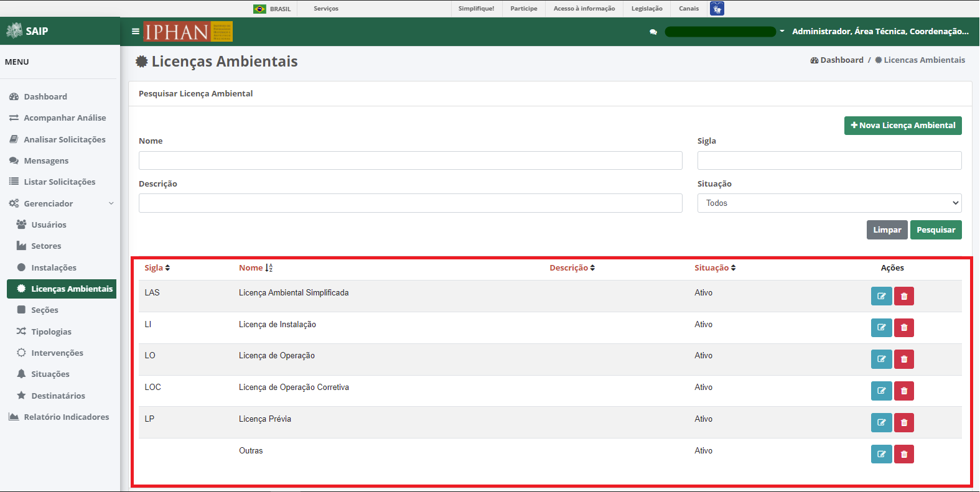This screenshot has height=492, width=980.
Task: Click the Brazil flag icon
Action: [259, 9]
